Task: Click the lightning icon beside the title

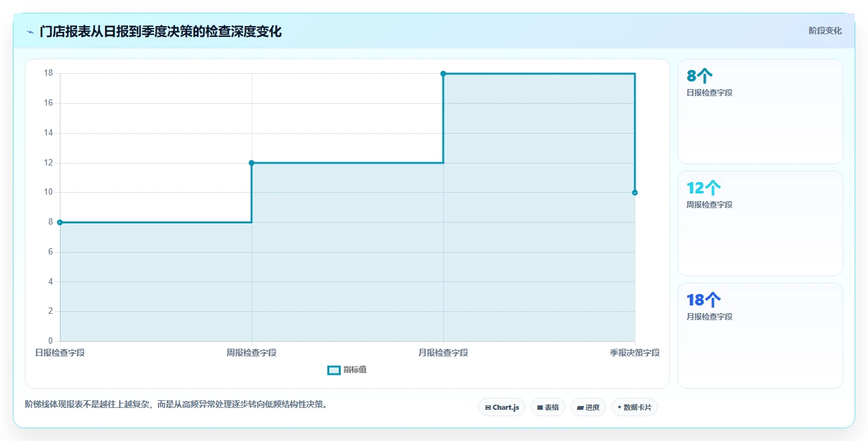Action: point(30,31)
